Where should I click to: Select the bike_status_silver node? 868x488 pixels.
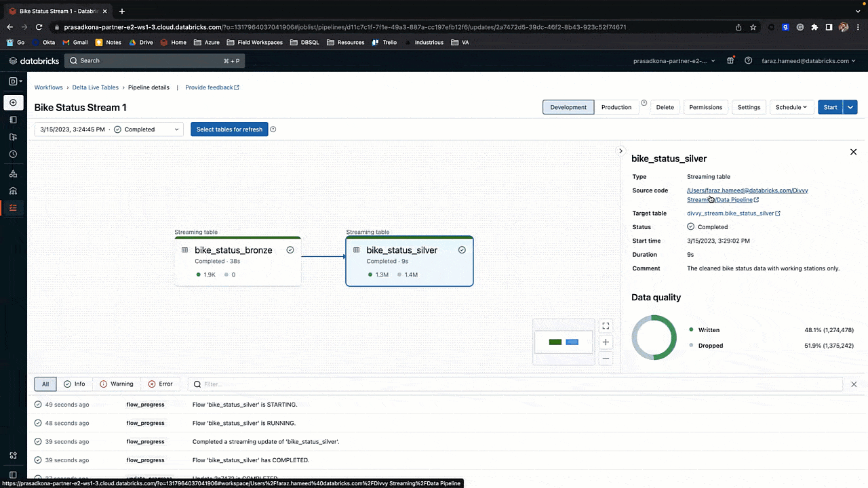point(409,261)
